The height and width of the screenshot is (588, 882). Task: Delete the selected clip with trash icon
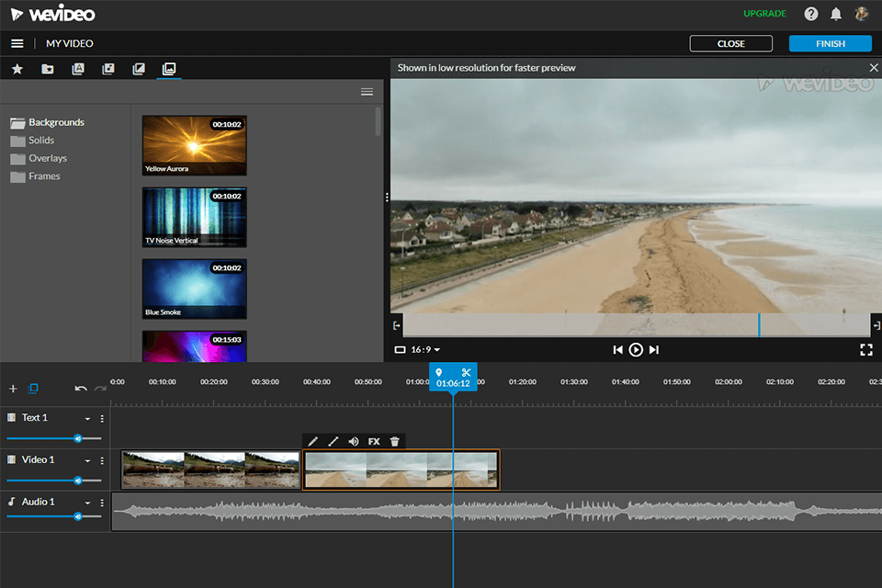[x=395, y=442]
